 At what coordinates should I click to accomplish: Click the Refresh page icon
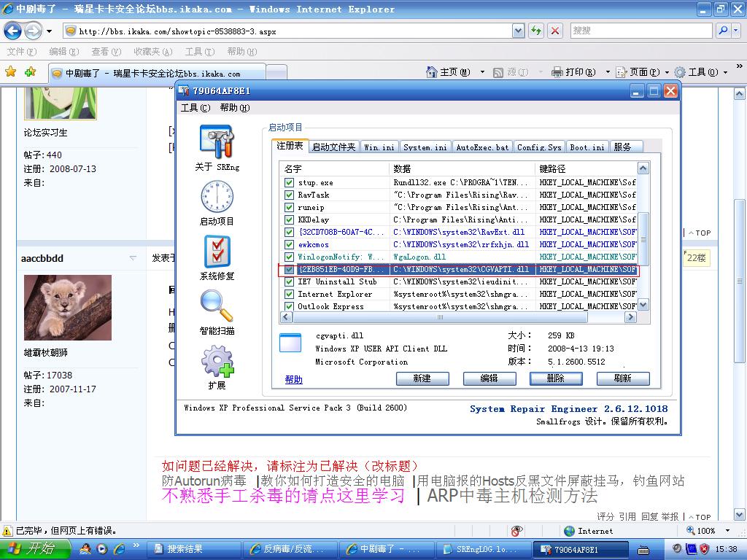[536, 31]
